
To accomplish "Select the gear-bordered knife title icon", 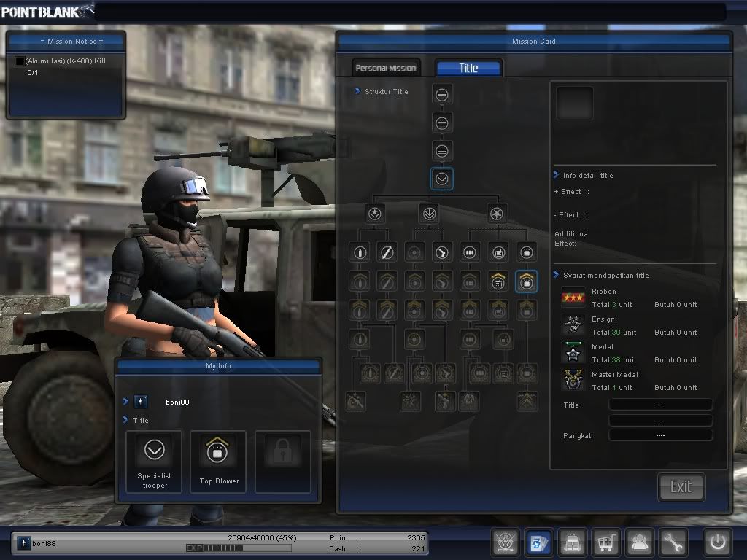I will 394,374.
